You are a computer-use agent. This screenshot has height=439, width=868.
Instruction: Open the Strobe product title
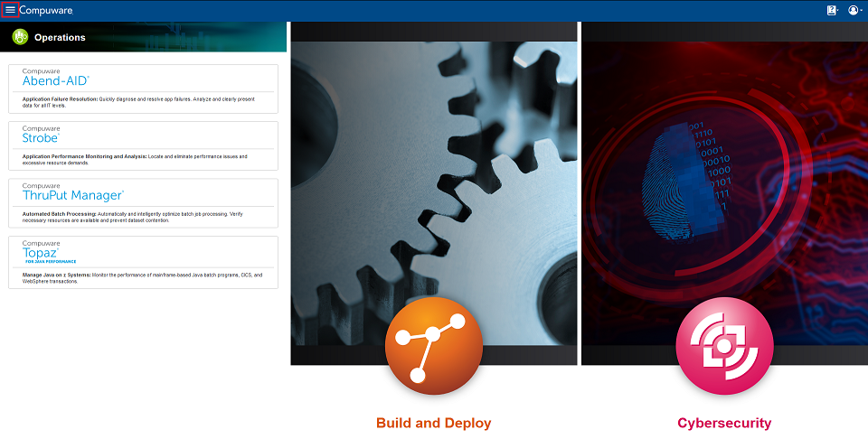tap(41, 138)
